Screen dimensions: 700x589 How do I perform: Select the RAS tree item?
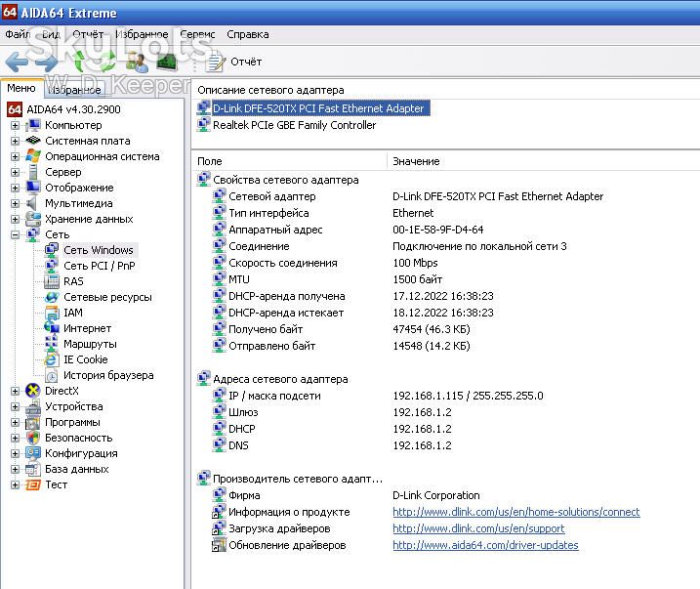click(x=73, y=281)
